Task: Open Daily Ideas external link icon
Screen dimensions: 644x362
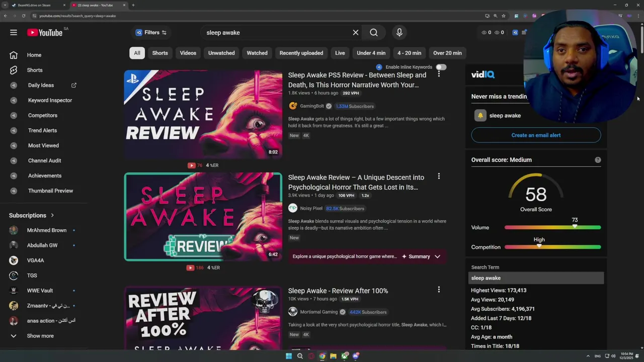Action: click(74, 85)
